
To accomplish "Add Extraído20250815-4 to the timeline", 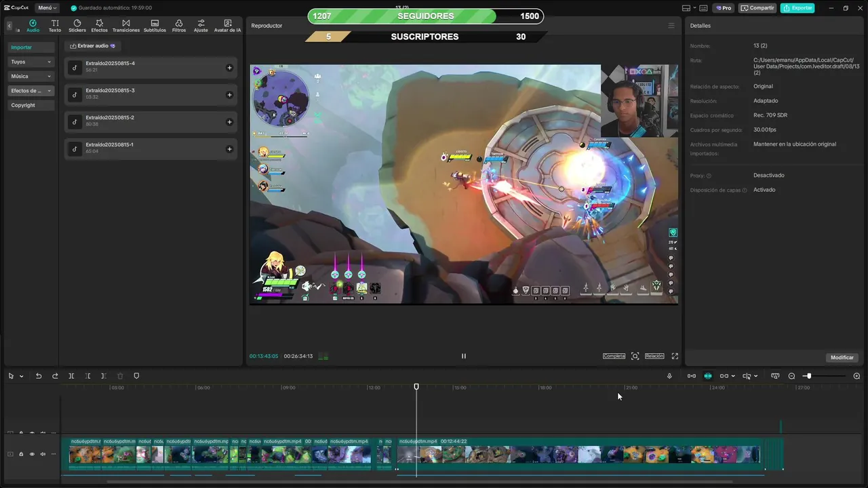I will pos(229,68).
